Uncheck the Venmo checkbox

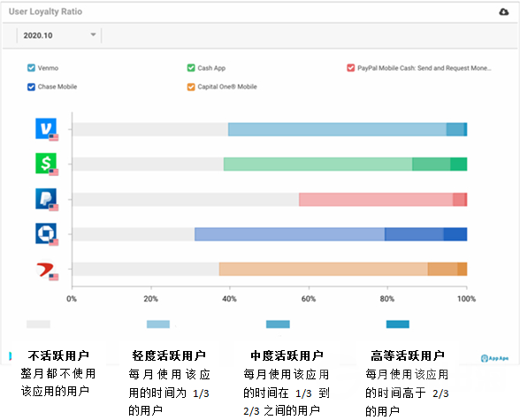pyautogui.click(x=31, y=68)
